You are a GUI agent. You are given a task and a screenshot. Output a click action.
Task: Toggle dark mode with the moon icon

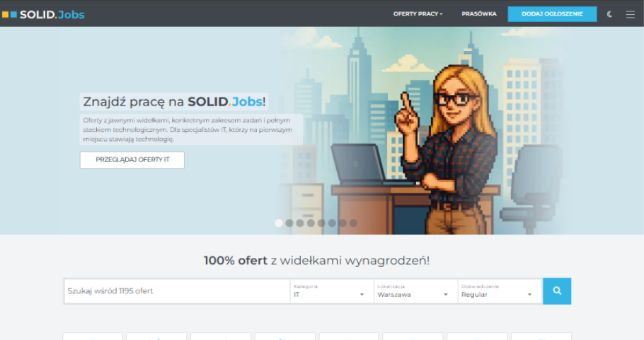[610, 14]
